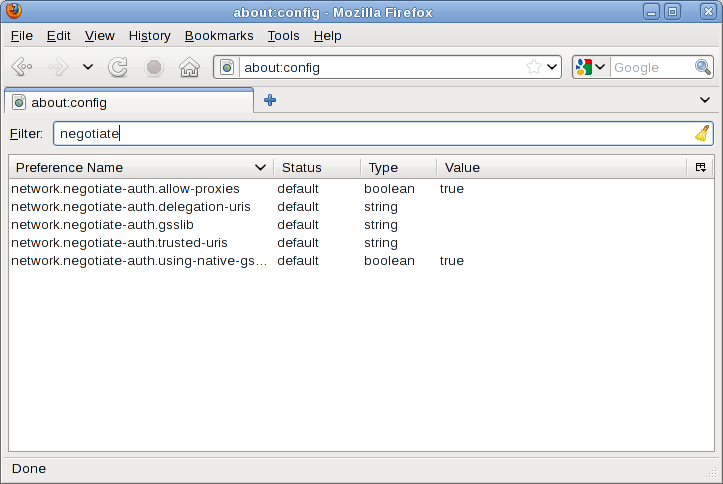Open the Tools menu
Screen dimensions: 723x484
click(x=284, y=35)
